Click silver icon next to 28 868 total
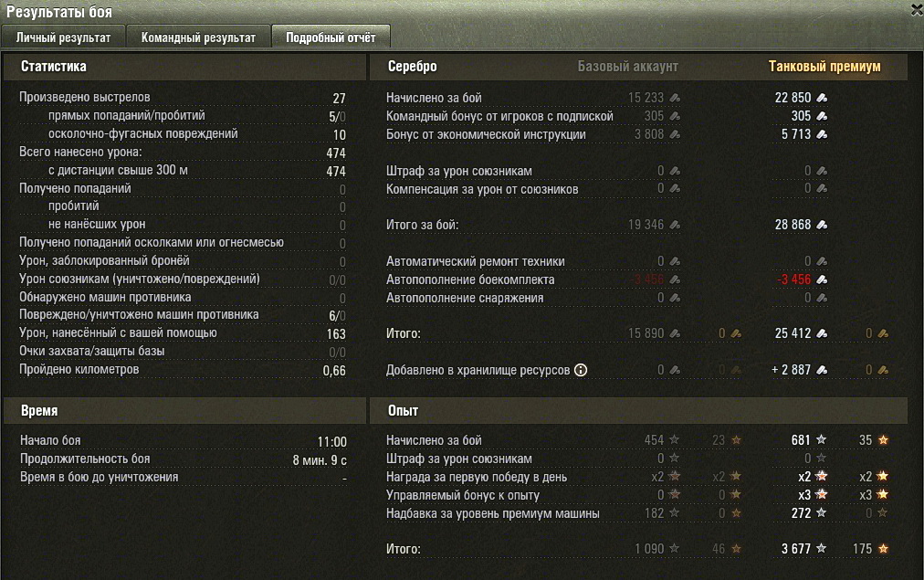 [x=822, y=226]
